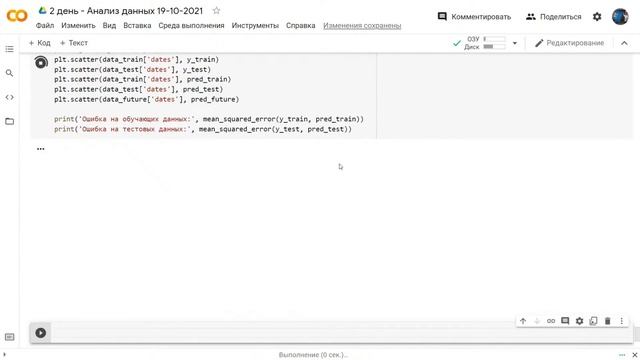Place the cursor on the print Ошибка на обучающих line

coord(209,119)
